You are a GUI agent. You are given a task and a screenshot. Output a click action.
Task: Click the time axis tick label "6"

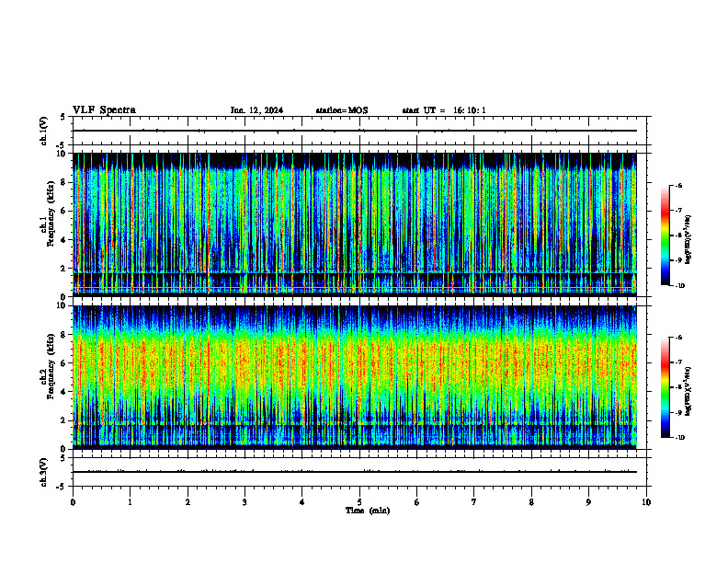pyautogui.click(x=417, y=502)
